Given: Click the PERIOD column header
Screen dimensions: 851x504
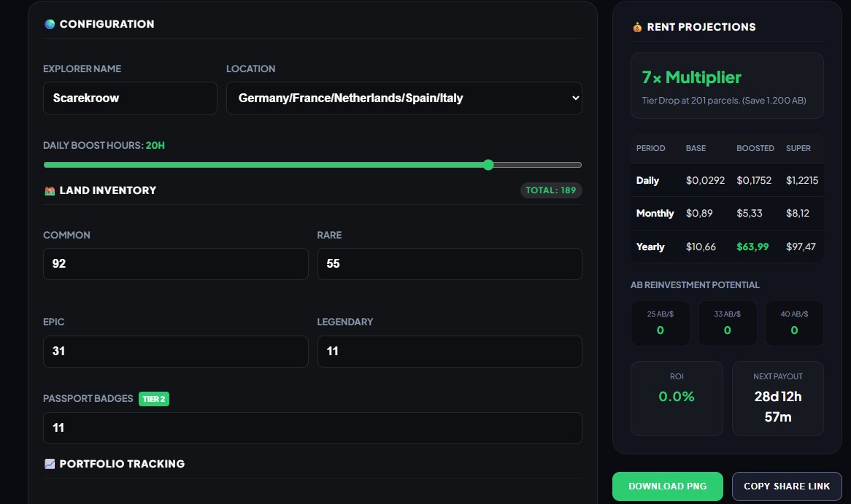Looking at the screenshot, I should coord(650,148).
